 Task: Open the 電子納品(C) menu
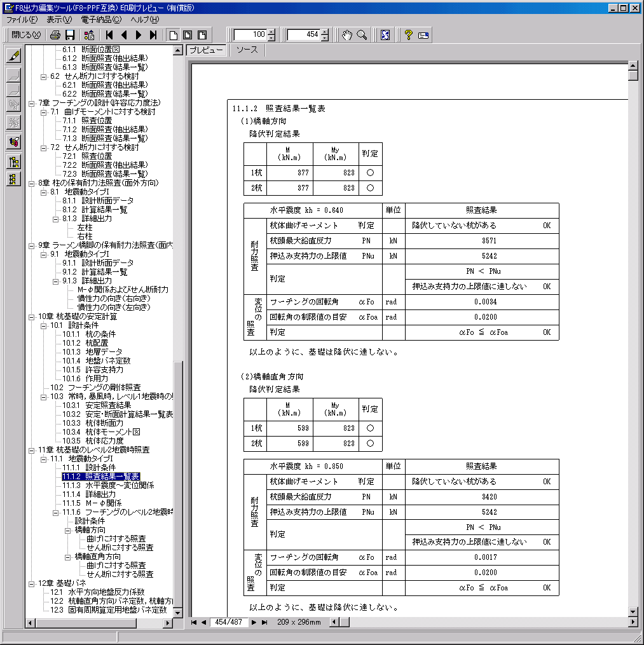pyautogui.click(x=101, y=19)
